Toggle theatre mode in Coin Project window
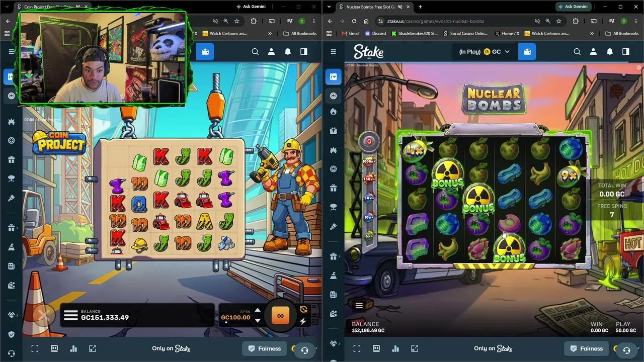The image size is (644, 362). click(x=54, y=348)
